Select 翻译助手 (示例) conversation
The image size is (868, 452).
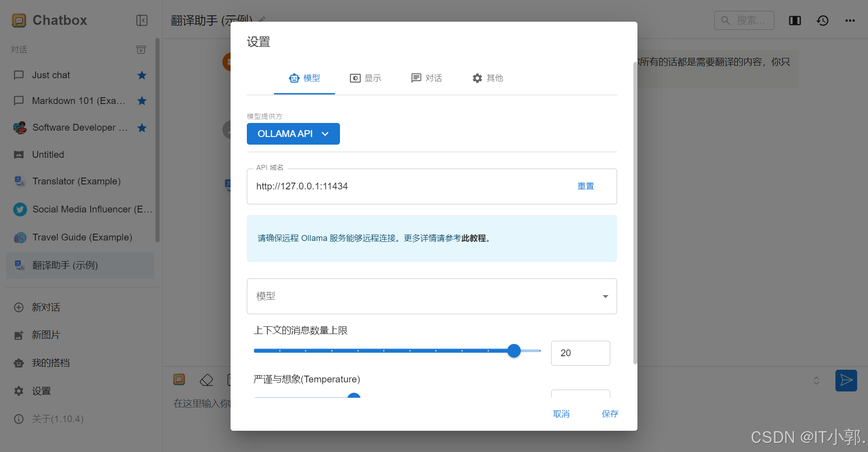click(x=80, y=265)
